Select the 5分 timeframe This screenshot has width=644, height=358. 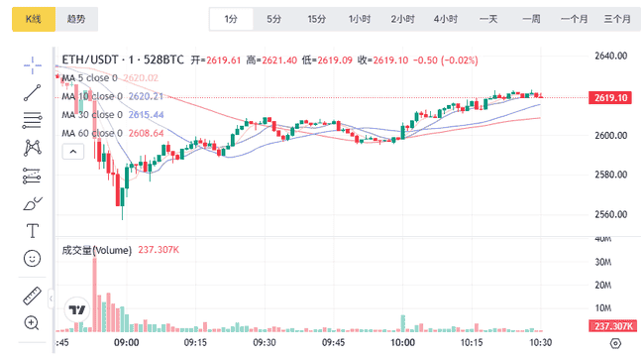tap(273, 19)
